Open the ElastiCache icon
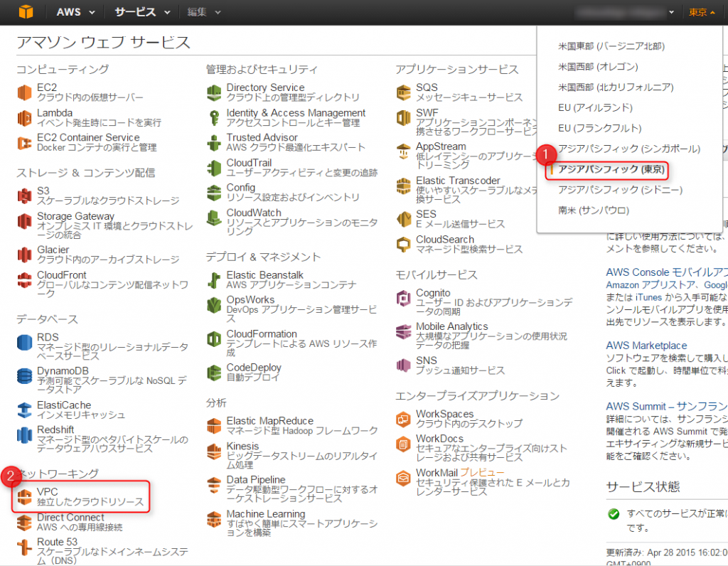This screenshot has height=566, width=728. click(x=24, y=410)
